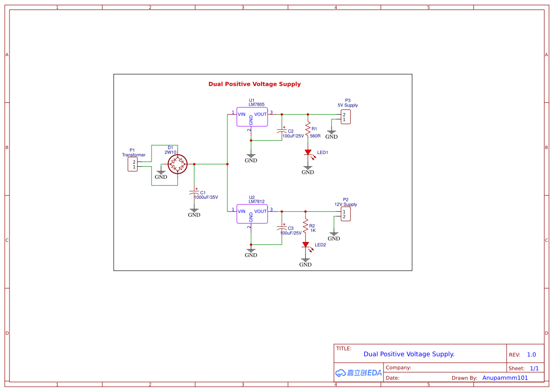Select pin 1 of Transformer connector P1
The width and height of the screenshot is (554, 392).
click(x=134, y=166)
